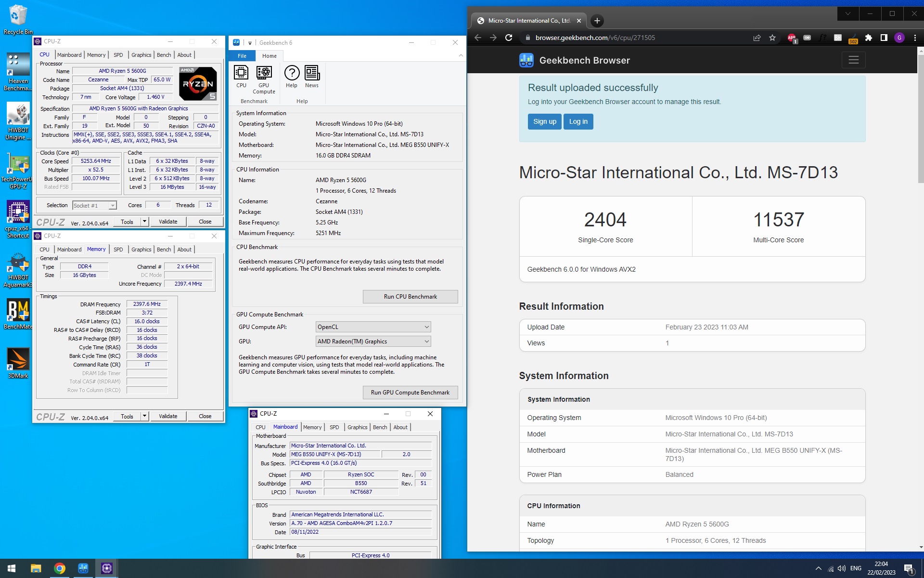Open News icon in Geekbench ribbon
Screen dimensions: 924x578
(x=312, y=77)
